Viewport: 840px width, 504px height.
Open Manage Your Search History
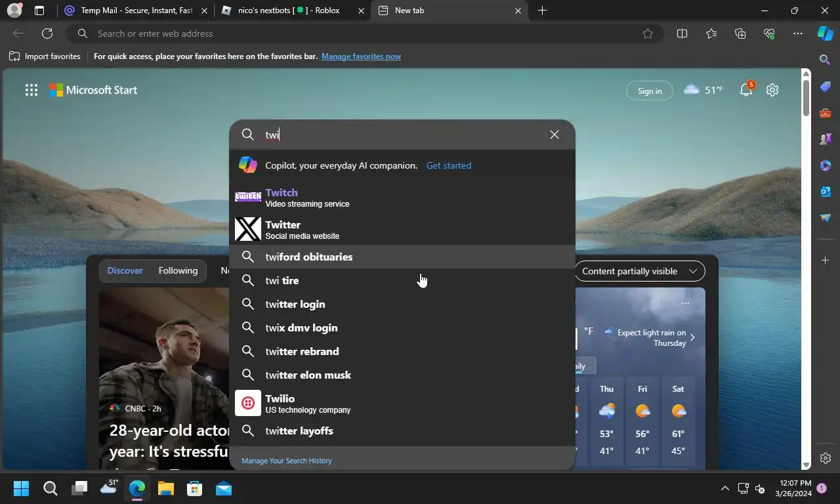(287, 461)
